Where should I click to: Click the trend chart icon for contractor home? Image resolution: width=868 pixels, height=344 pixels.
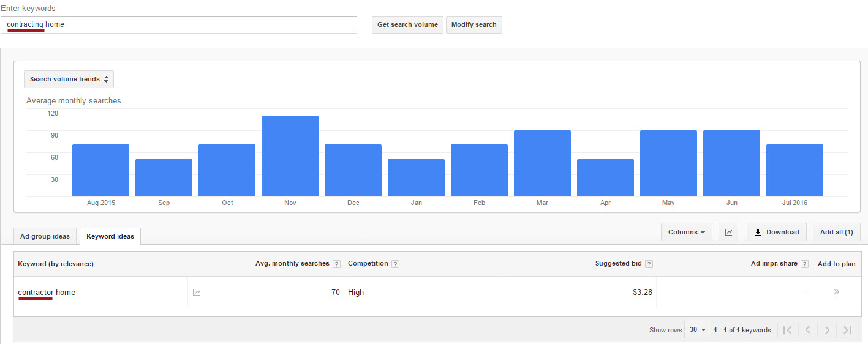pos(197,293)
